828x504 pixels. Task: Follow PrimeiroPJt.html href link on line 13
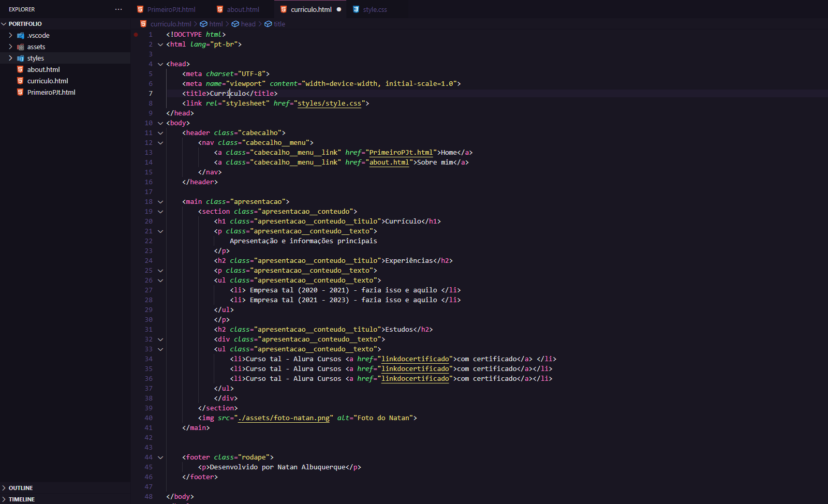(x=401, y=153)
